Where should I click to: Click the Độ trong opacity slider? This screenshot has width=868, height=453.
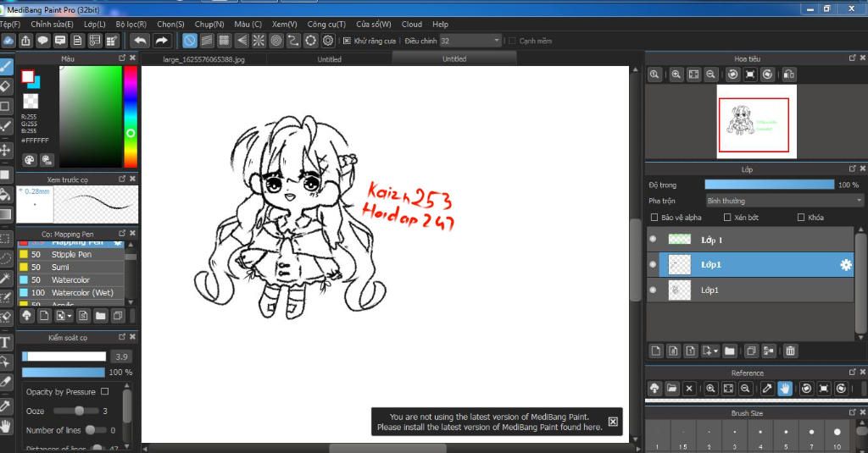769,185
